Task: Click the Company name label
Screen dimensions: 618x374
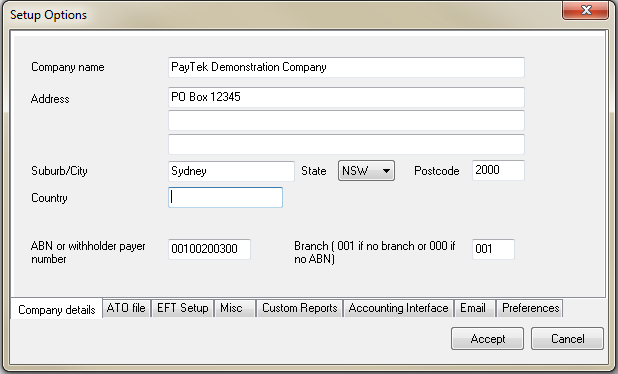Action: tap(68, 67)
